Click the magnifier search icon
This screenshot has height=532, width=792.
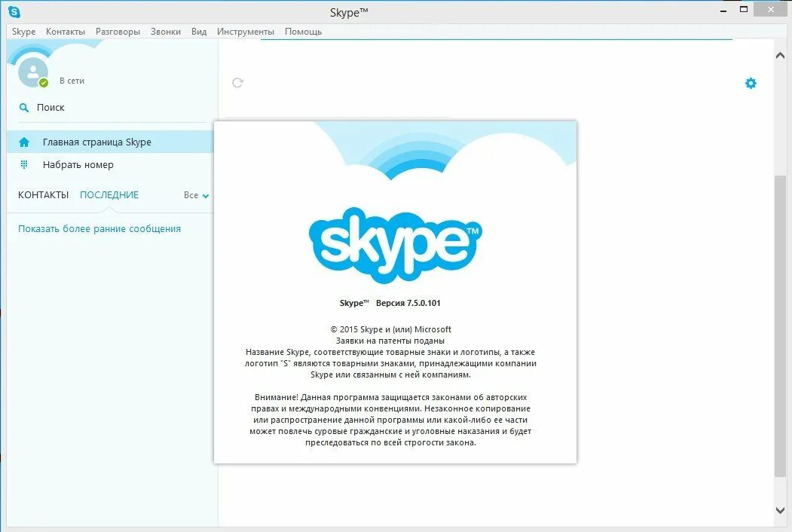click(x=24, y=108)
